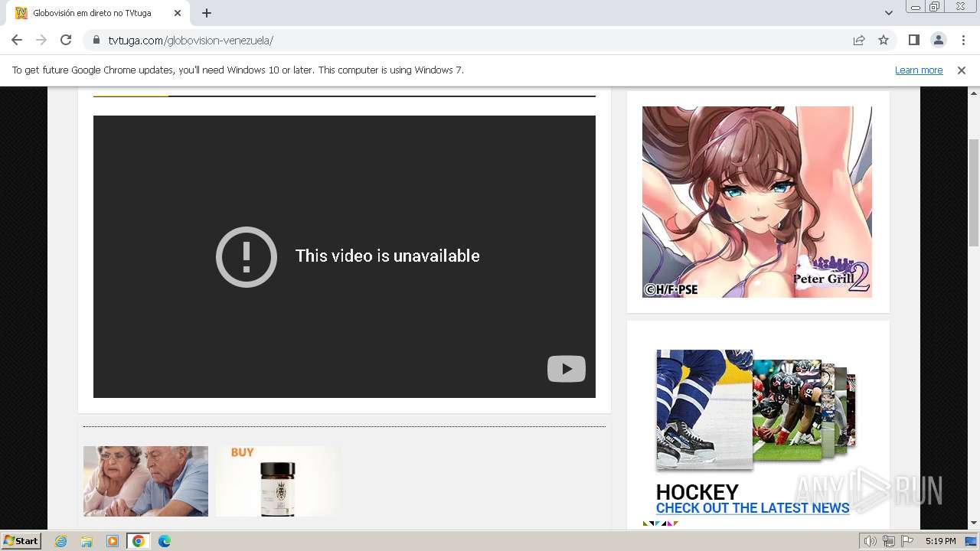This screenshot has width=980, height=551.
Task: Click the 5:19 PM system clock
Action: 941,541
